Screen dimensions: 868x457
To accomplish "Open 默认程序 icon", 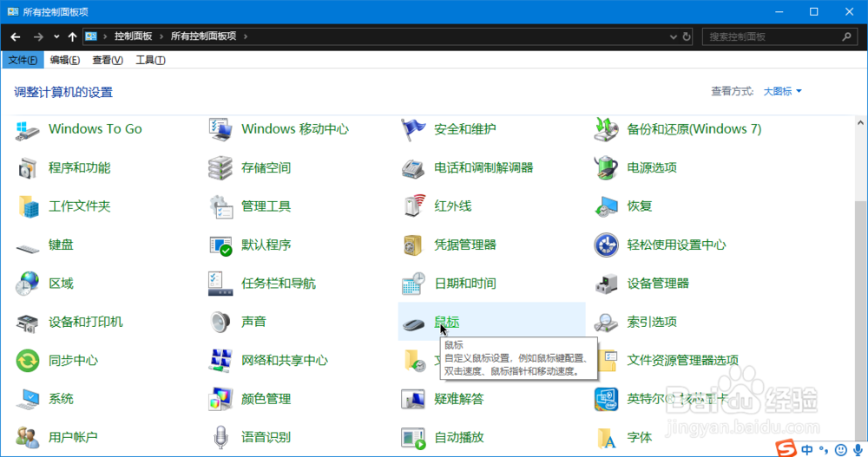I will [x=220, y=245].
